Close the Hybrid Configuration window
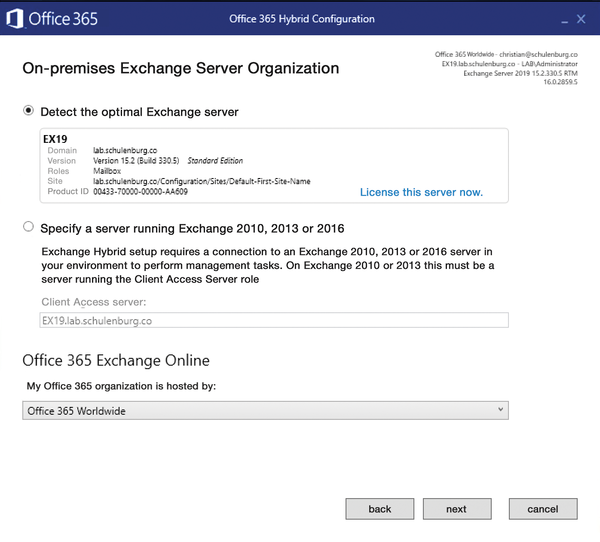 581,19
